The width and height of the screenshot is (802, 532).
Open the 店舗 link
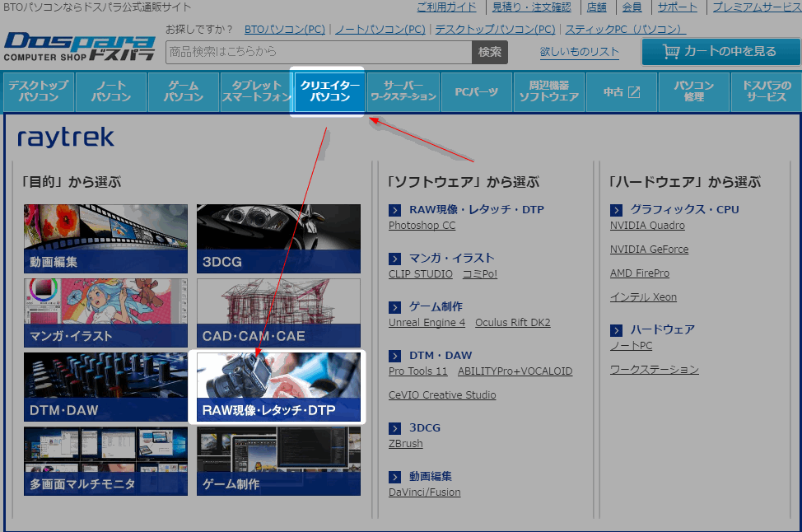(x=596, y=7)
